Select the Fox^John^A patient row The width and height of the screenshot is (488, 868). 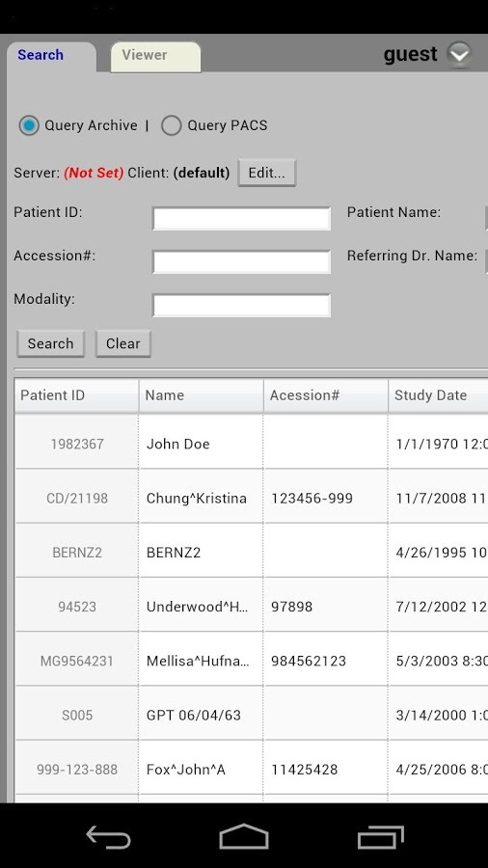(252, 768)
